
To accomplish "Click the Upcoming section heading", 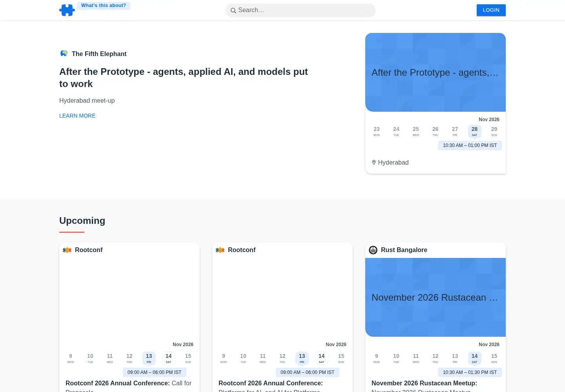I will pyautogui.click(x=82, y=221).
